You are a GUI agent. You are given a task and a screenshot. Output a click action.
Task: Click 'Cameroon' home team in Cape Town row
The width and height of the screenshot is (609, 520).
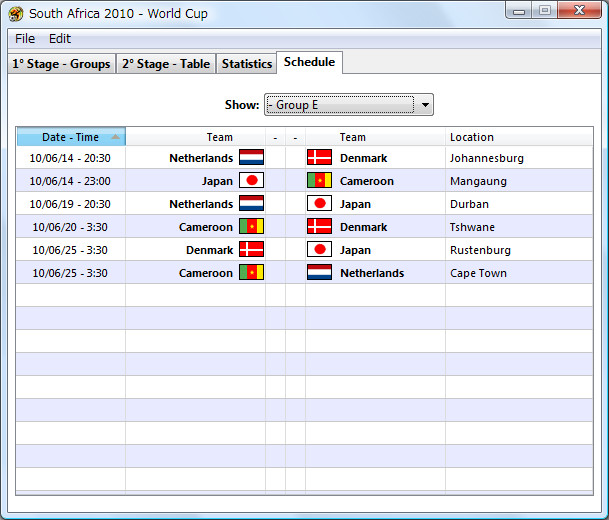[206, 273]
